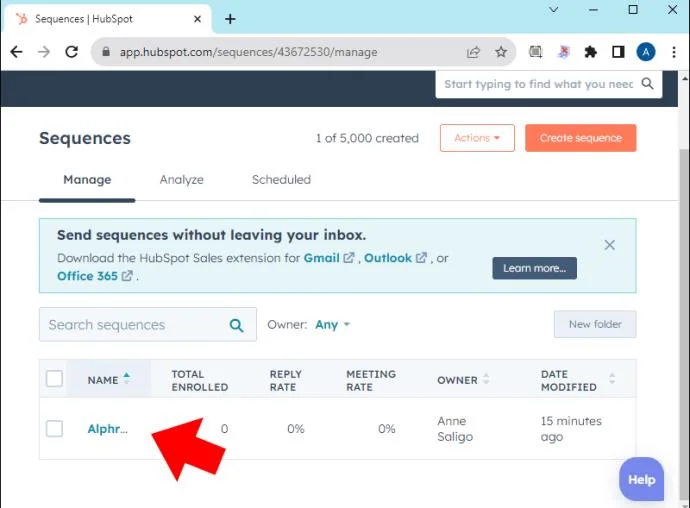Switch to the Manage tab

pyautogui.click(x=87, y=180)
